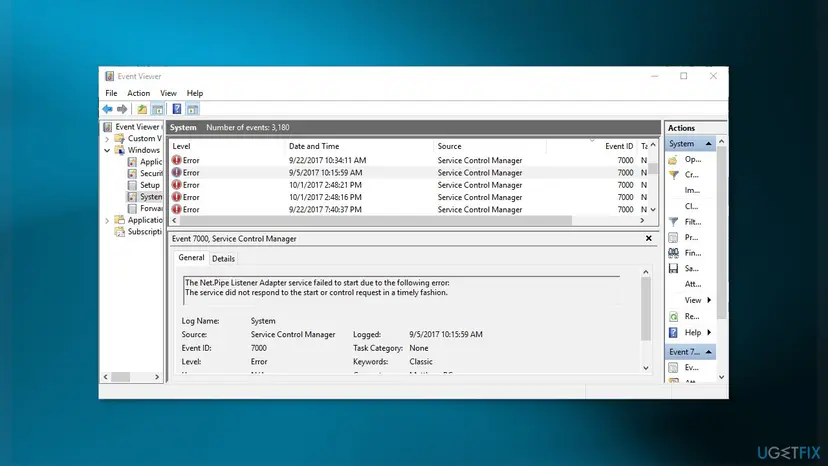Select error event from 9/22/2017 7:40:37 PM
828x466 pixels.
[x=409, y=209]
